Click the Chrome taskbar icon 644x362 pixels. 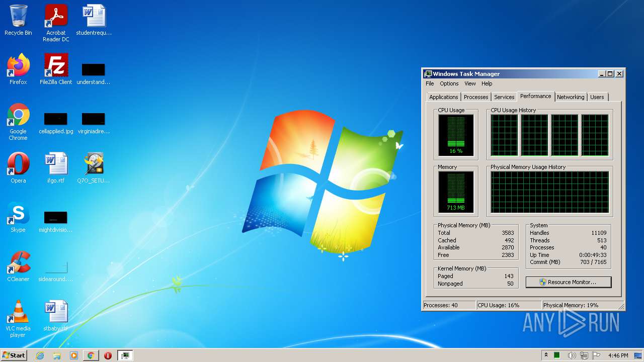click(91, 355)
